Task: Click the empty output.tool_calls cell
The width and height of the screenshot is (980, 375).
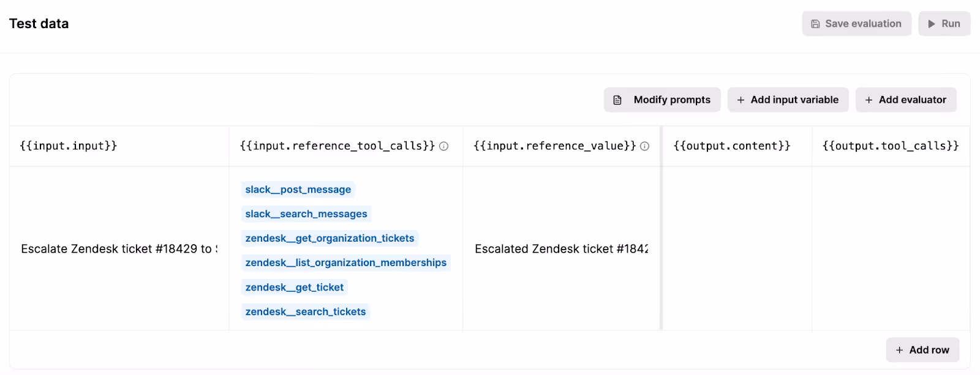Action: pyautogui.click(x=891, y=249)
